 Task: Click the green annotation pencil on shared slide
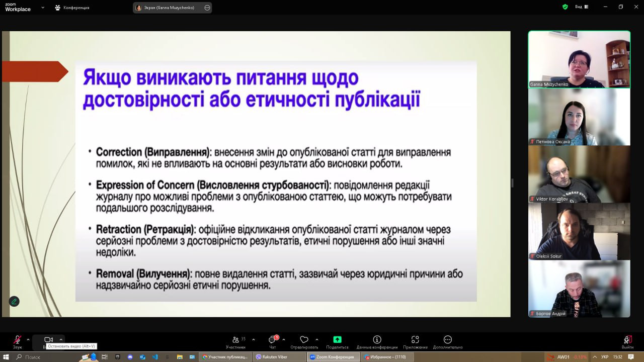point(14,301)
